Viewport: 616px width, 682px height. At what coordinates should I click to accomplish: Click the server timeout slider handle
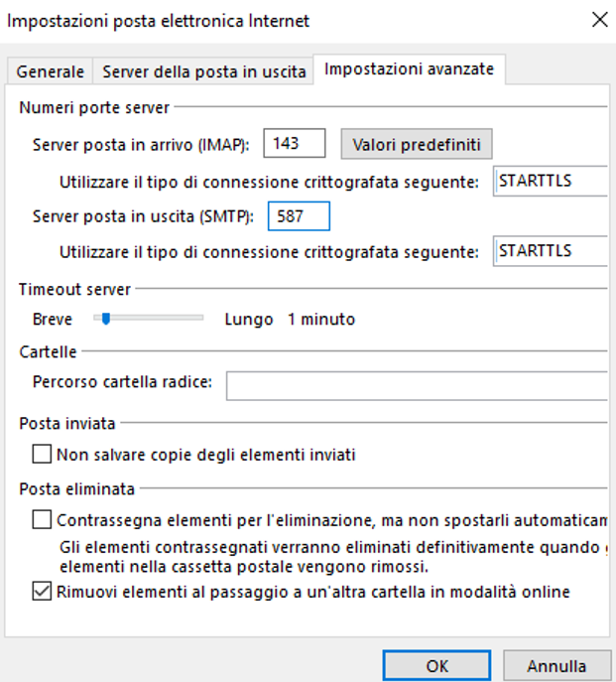pos(105,319)
